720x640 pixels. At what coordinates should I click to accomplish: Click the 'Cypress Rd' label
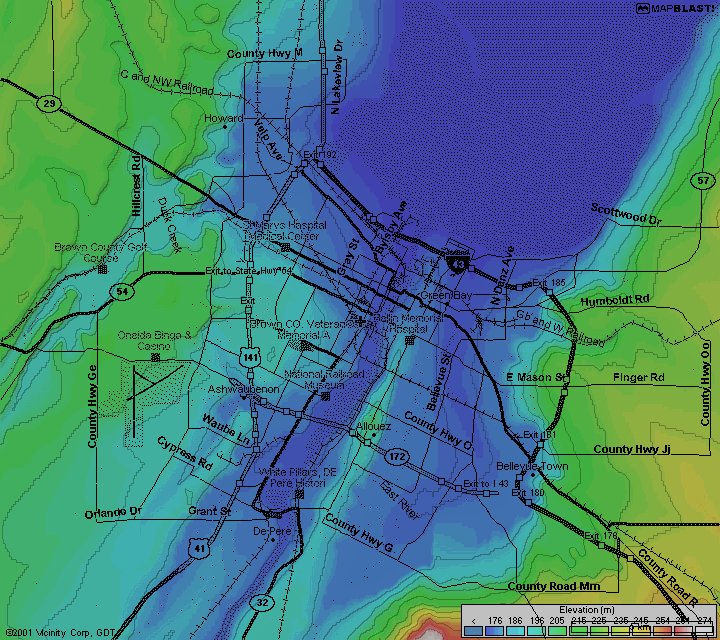click(x=185, y=453)
